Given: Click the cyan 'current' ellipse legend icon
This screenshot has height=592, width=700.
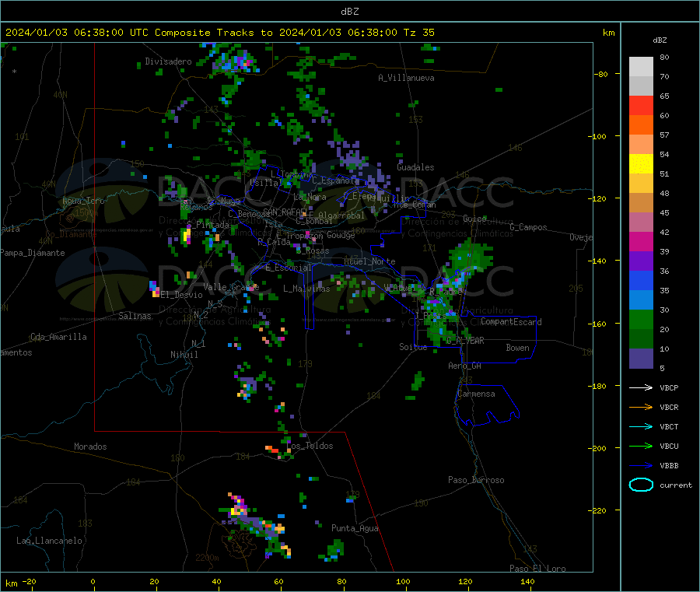Looking at the screenshot, I should coord(641,485).
